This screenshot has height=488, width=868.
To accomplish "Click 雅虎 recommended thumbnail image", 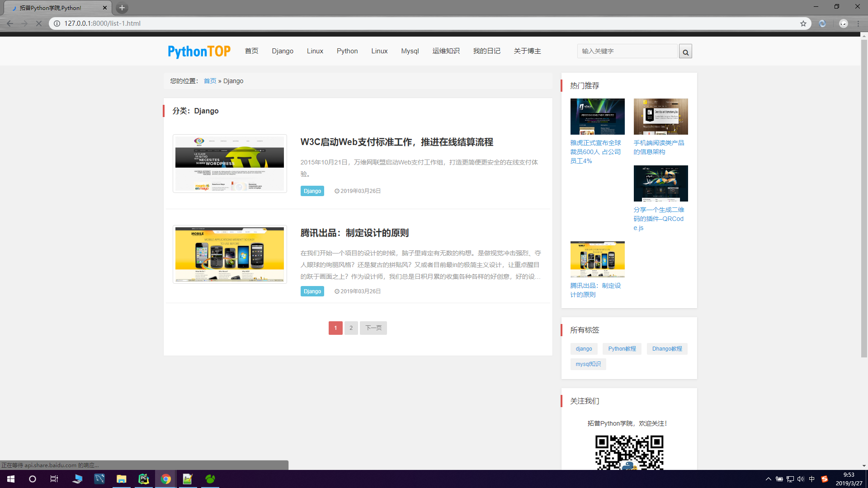I will [x=598, y=117].
